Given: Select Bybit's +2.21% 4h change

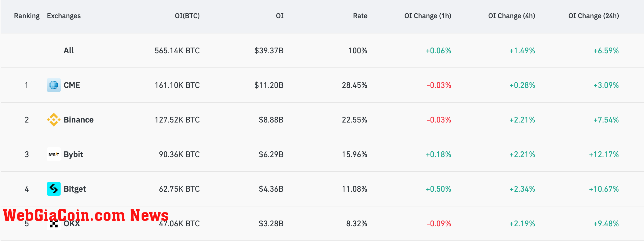Looking at the screenshot, I should tap(522, 154).
